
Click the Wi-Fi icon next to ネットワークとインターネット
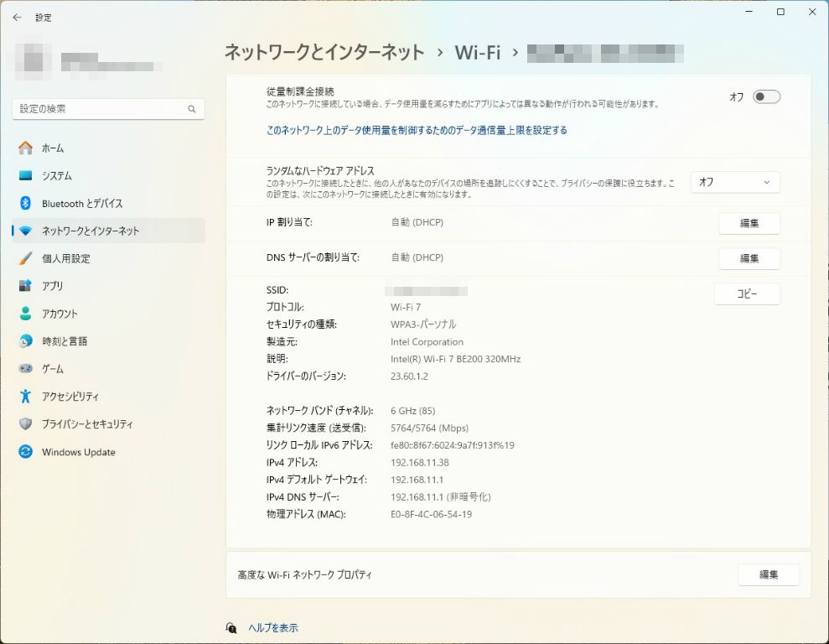click(25, 231)
